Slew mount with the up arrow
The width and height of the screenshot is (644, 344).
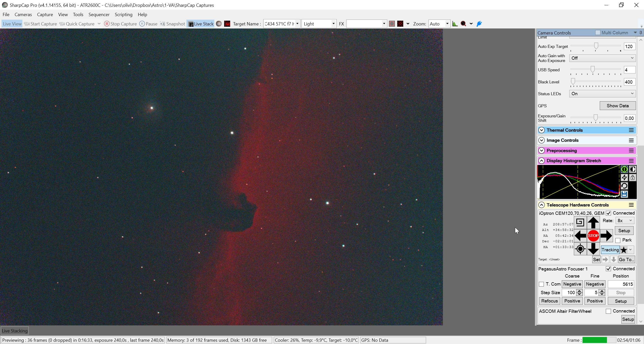pyautogui.click(x=593, y=223)
